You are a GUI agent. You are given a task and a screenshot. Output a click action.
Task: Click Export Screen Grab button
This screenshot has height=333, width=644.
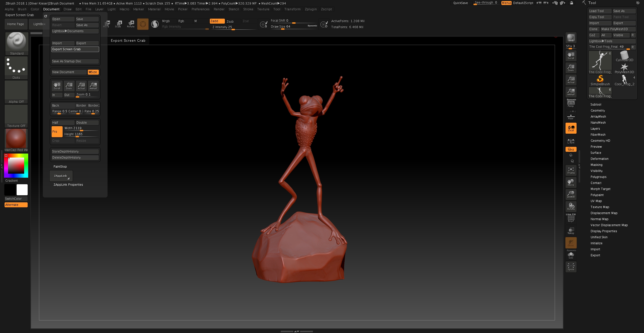75,49
